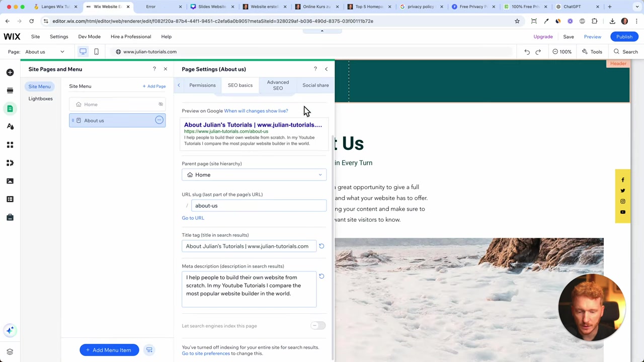Image resolution: width=644 pixels, height=362 pixels.
Task: Follow the Go to site preferences link
Action: (x=206, y=353)
